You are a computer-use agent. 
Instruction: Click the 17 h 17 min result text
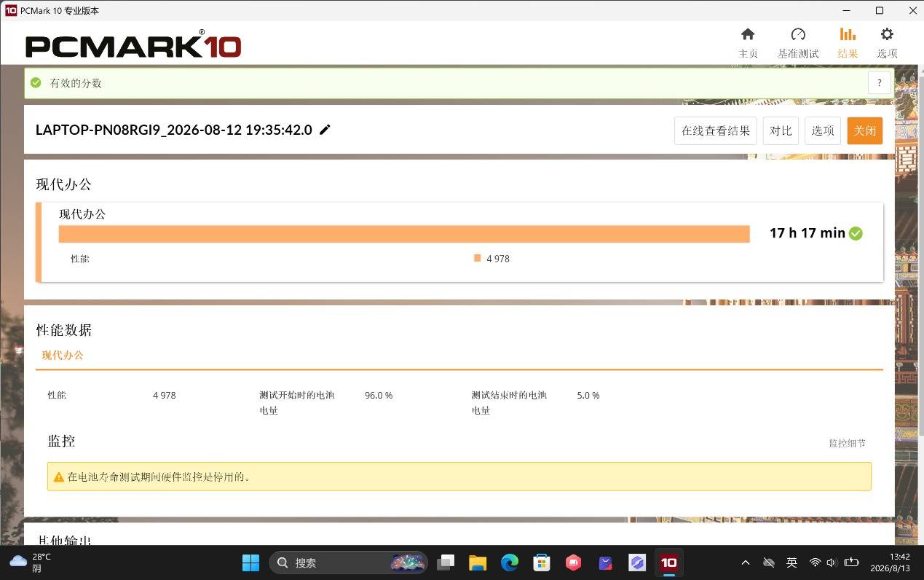click(x=807, y=233)
